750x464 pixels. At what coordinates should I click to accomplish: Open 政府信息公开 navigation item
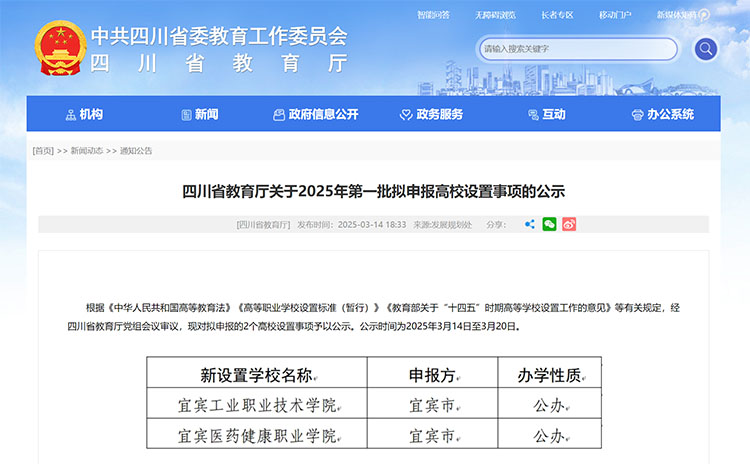315,115
